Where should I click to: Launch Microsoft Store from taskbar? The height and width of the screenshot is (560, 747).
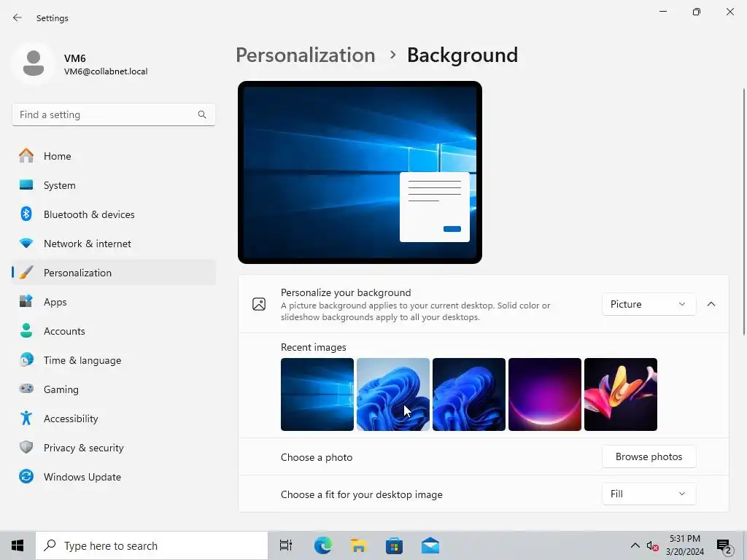pos(394,545)
